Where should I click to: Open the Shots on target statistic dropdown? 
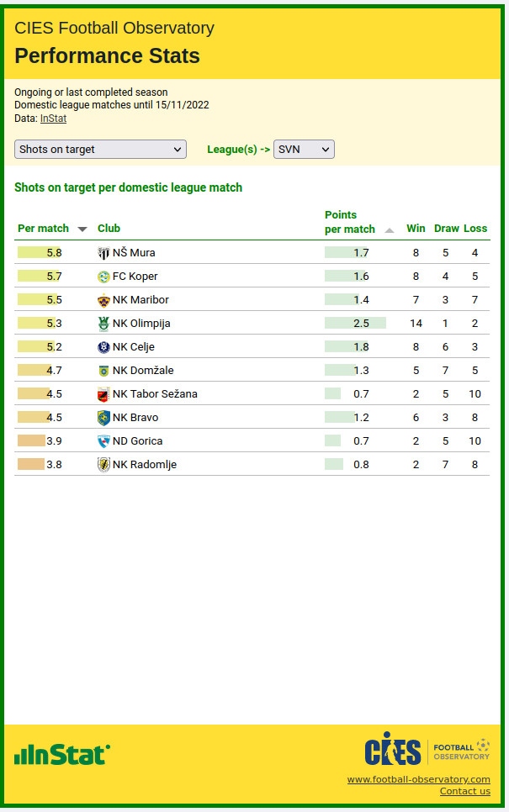coord(100,150)
